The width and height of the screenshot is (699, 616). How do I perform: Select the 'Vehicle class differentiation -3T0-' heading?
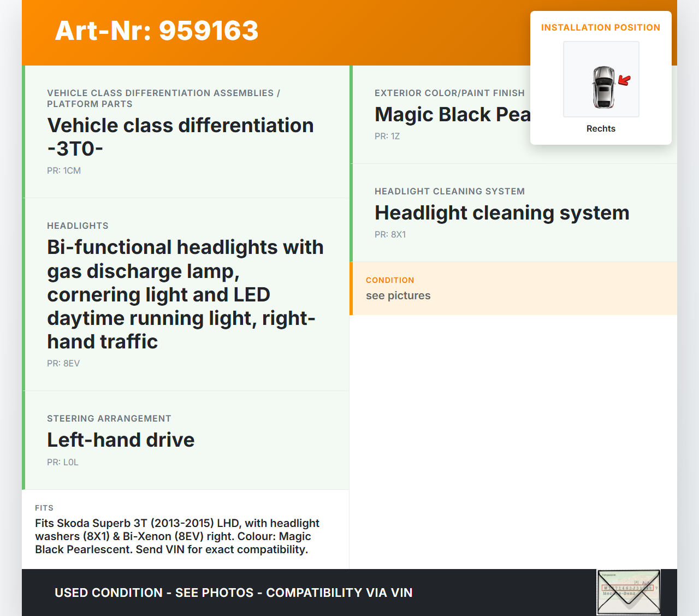[180, 137]
